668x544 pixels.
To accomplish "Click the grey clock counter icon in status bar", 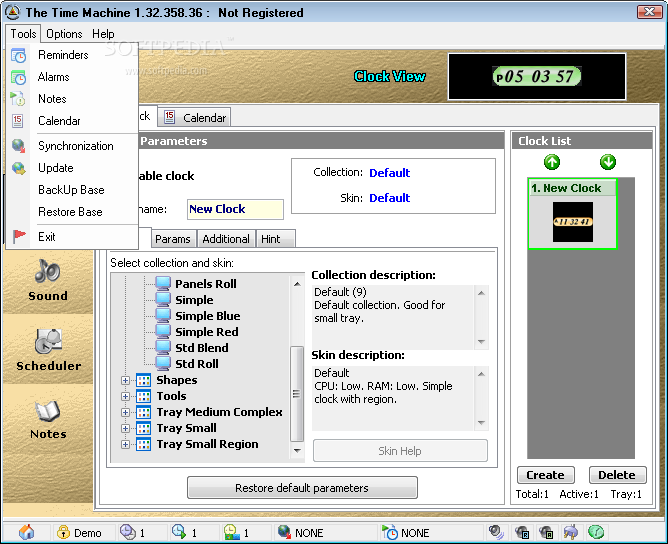I will point(127,532).
